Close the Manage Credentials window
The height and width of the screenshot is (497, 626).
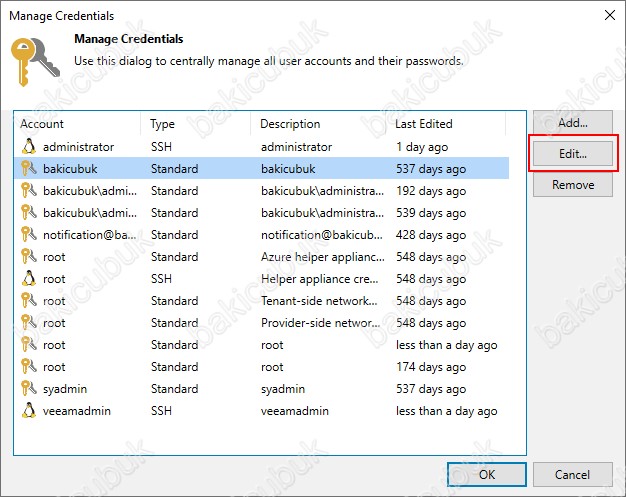point(610,15)
